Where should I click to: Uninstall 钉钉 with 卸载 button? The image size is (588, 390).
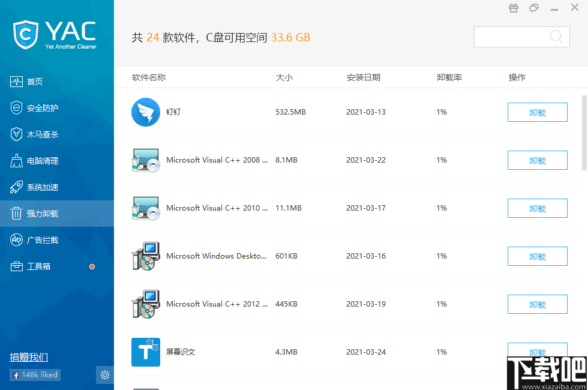pyautogui.click(x=538, y=112)
